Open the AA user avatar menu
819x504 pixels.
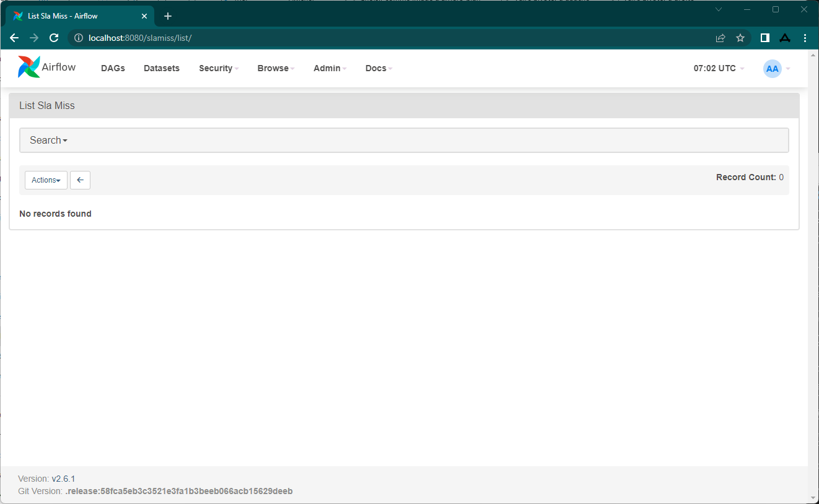[x=776, y=69]
